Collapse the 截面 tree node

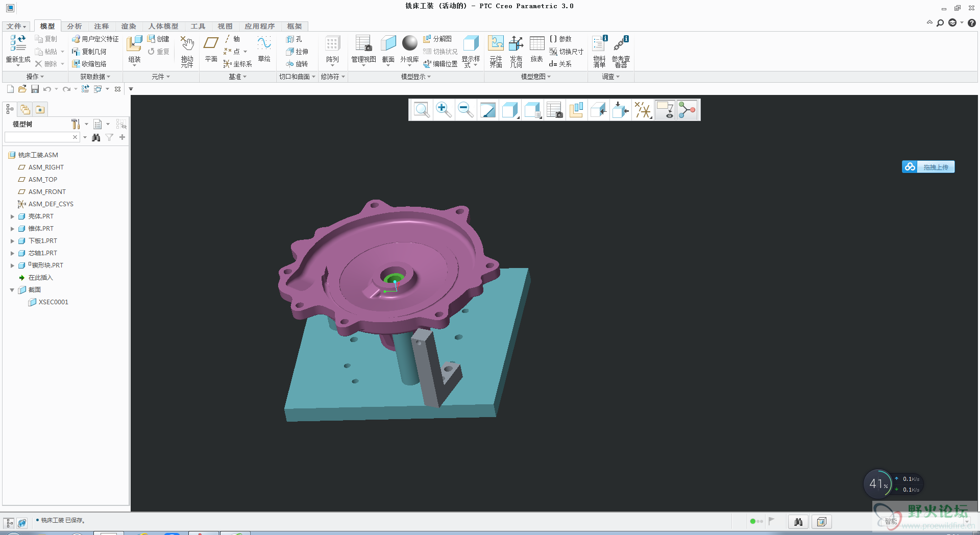coord(12,290)
